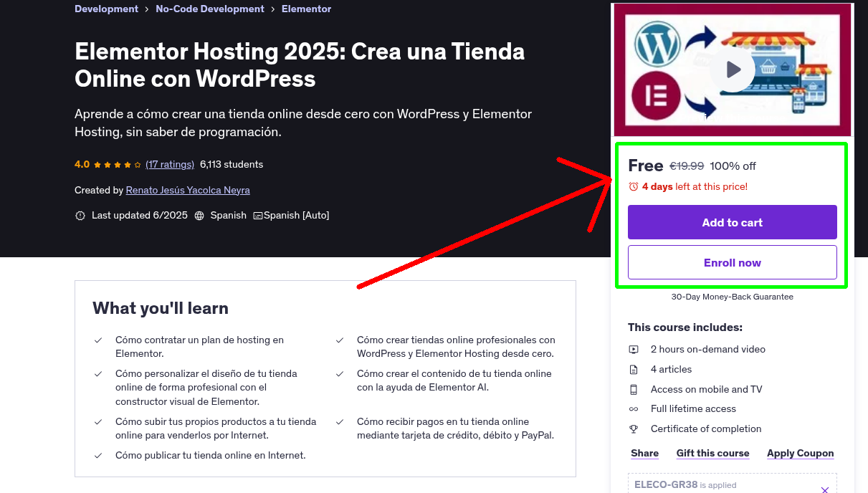Click 'Cómo crear el contenido' Elementor AI item
This screenshot has width=868, height=493.
click(x=454, y=380)
